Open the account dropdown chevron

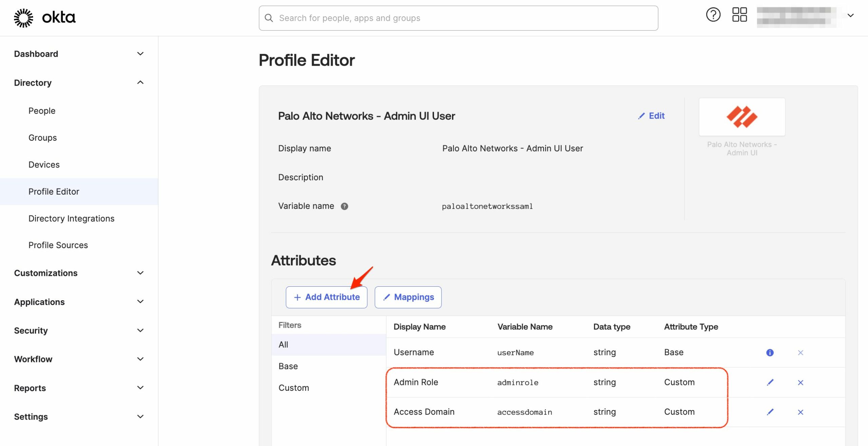click(x=850, y=16)
